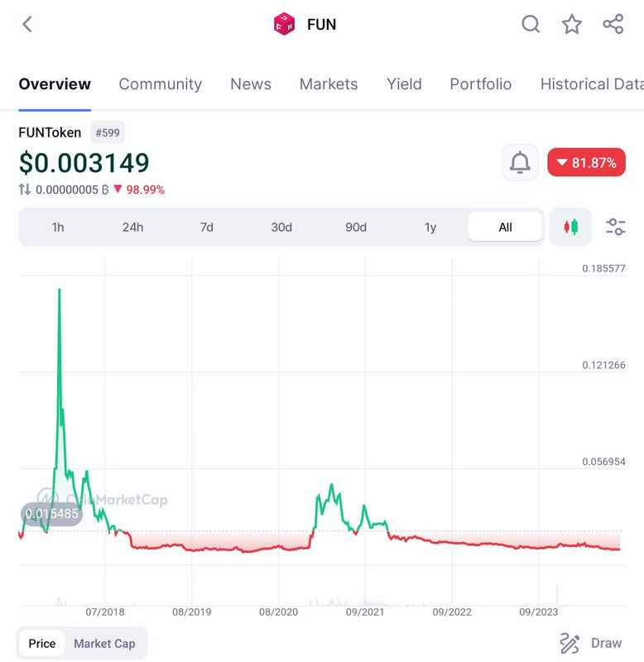Open the Yield tab
This screenshot has width=644, height=662.
404,84
